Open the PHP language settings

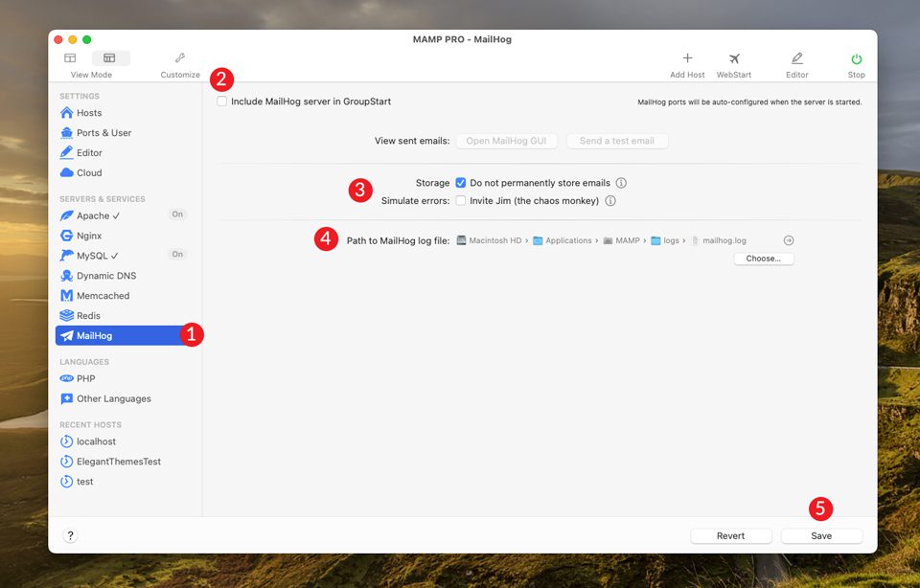pos(83,378)
